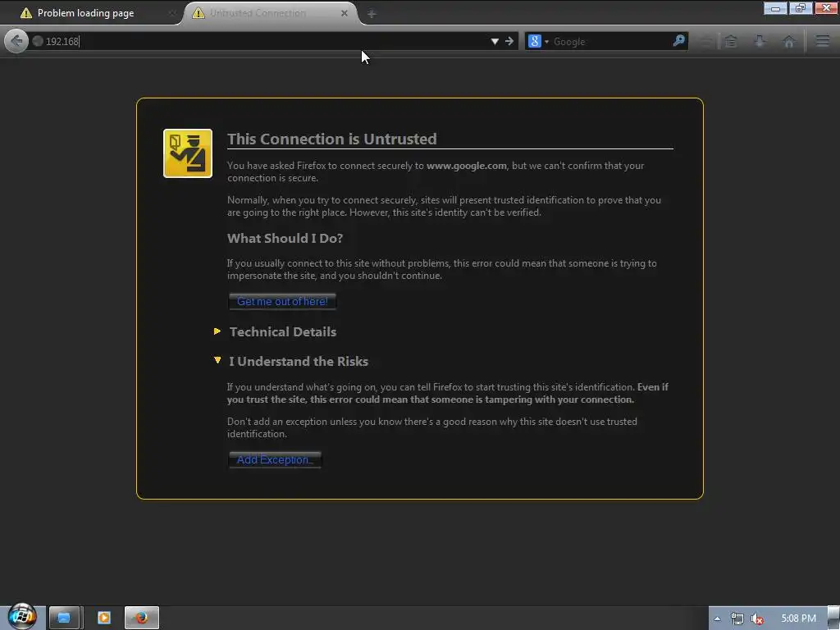This screenshot has height=630, width=840.
Task: Click the Show desktop strip in taskbar
Action: (x=833, y=618)
